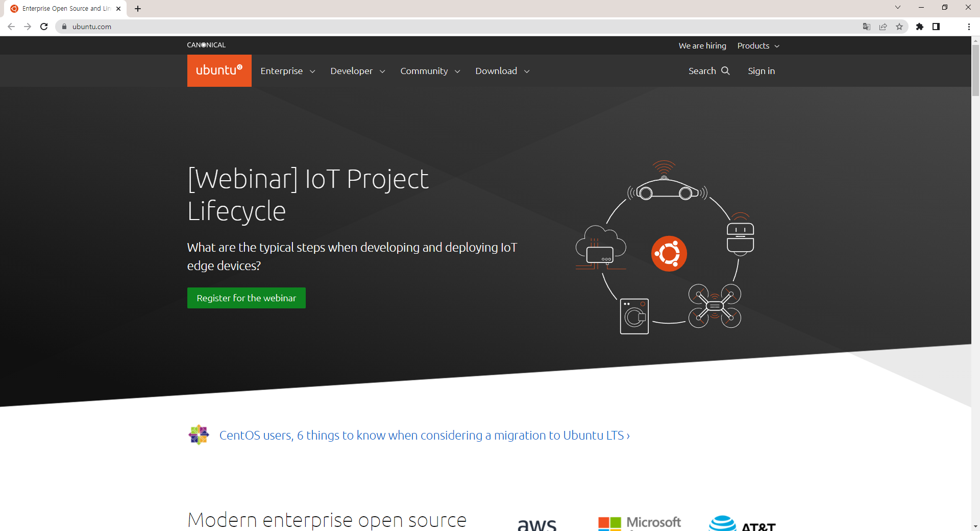980x531 pixels.
Task: Go back using the browser back arrow
Action: click(11, 27)
